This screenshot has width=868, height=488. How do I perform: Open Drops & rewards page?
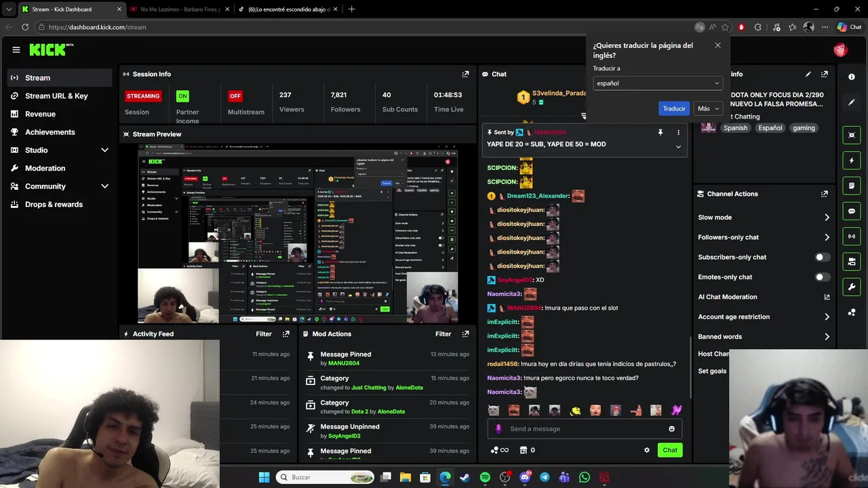tap(54, 205)
